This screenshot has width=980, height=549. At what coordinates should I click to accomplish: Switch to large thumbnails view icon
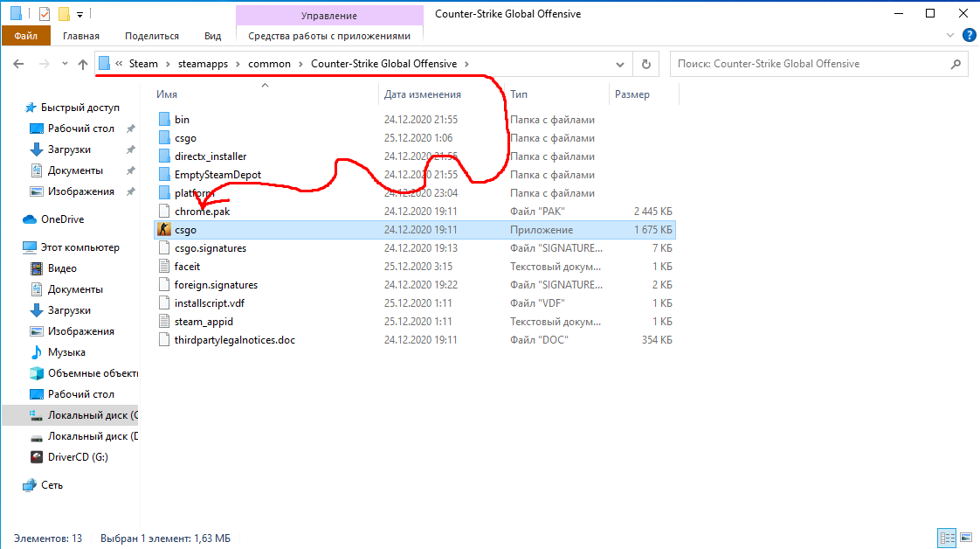coord(966,538)
